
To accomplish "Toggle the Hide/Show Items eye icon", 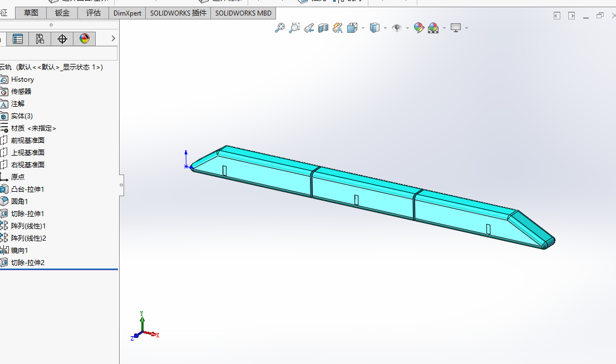I will (x=397, y=28).
